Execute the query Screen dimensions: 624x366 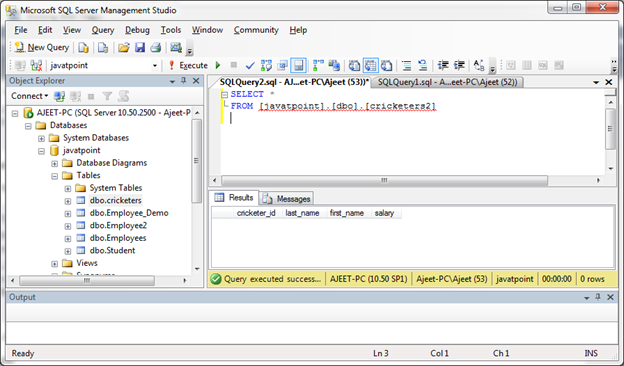tap(188, 65)
